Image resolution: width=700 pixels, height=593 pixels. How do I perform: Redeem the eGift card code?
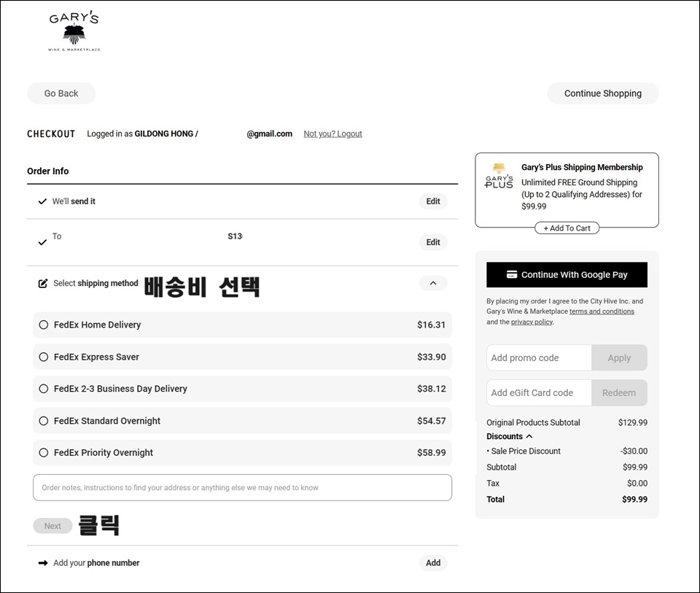tap(619, 393)
